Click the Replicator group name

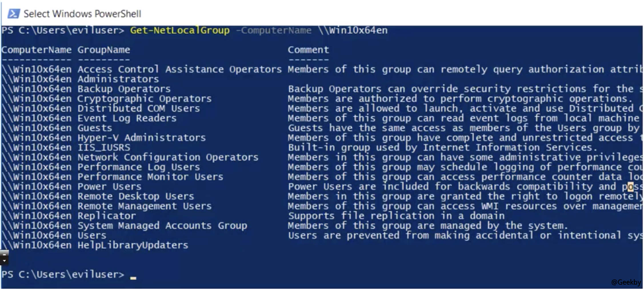coord(107,216)
